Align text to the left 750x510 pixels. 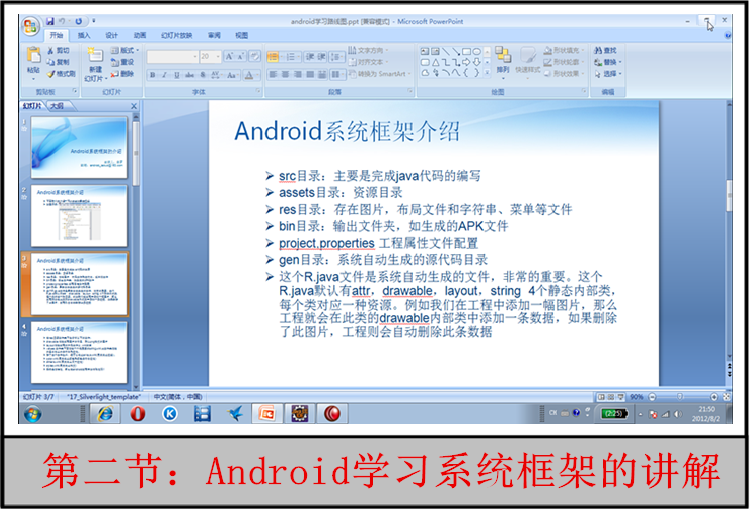coord(273,74)
